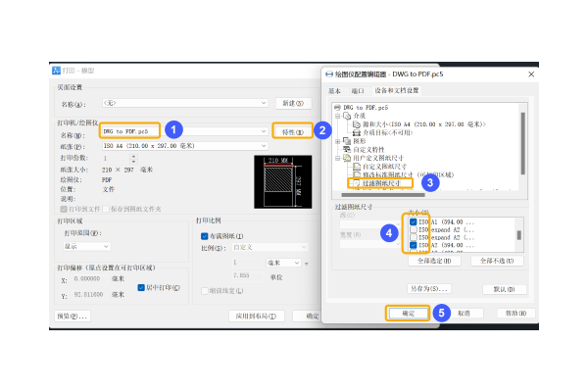Select the 自定义图纸尺寸 tree item
588x392 pixels.
pyautogui.click(x=385, y=167)
